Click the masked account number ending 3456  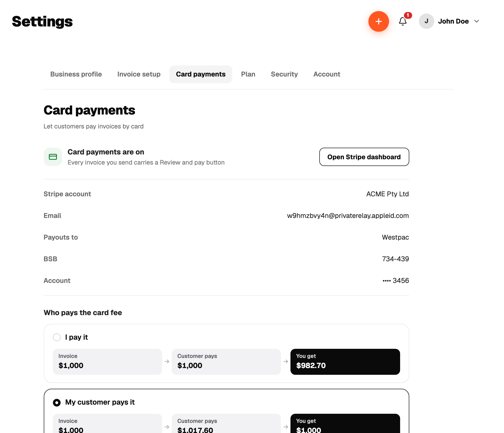point(396,281)
